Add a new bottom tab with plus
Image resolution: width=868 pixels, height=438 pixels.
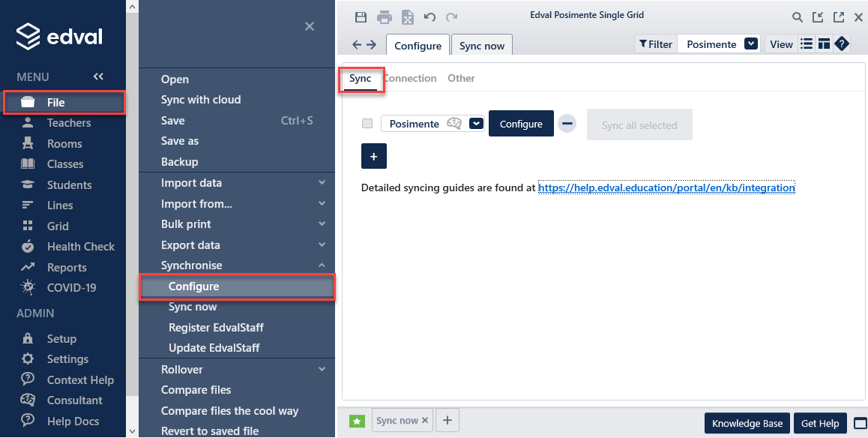pos(447,420)
